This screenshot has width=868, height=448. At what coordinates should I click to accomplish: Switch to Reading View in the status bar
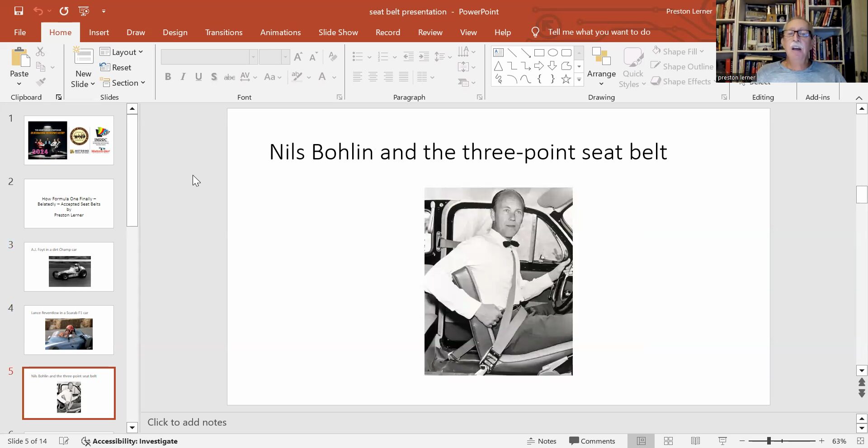click(695, 441)
